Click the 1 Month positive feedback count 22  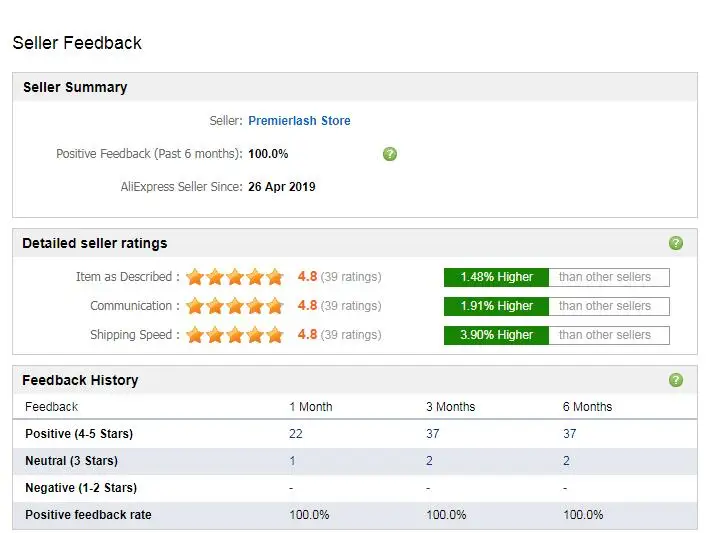[296, 434]
